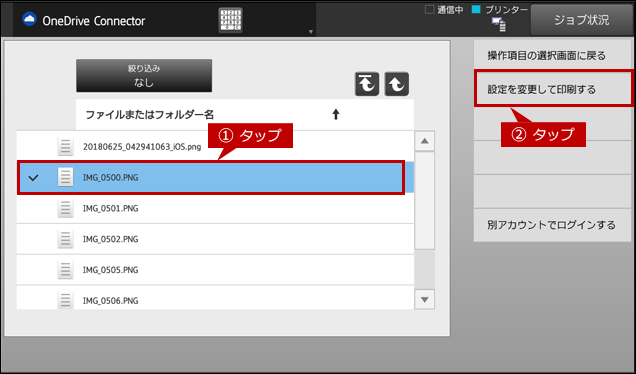Click the scroll down arrow of file list
This screenshot has height=374, width=636.
[x=425, y=300]
